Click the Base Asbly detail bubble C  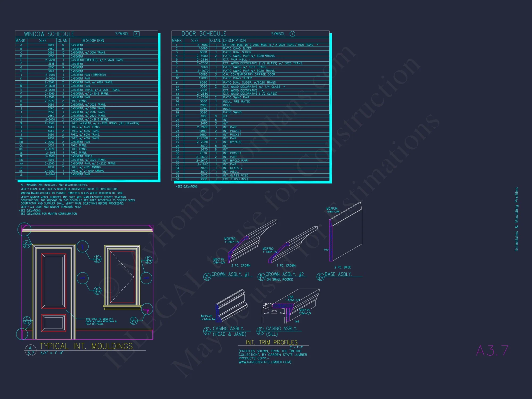point(321,277)
